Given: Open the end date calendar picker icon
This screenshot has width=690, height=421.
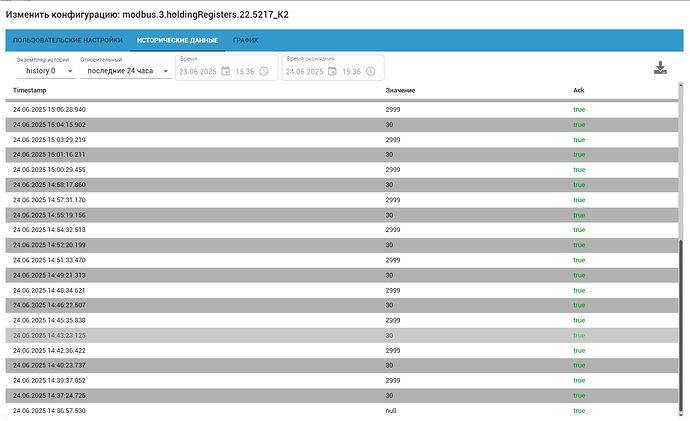Looking at the screenshot, I should tap(332, 71).
